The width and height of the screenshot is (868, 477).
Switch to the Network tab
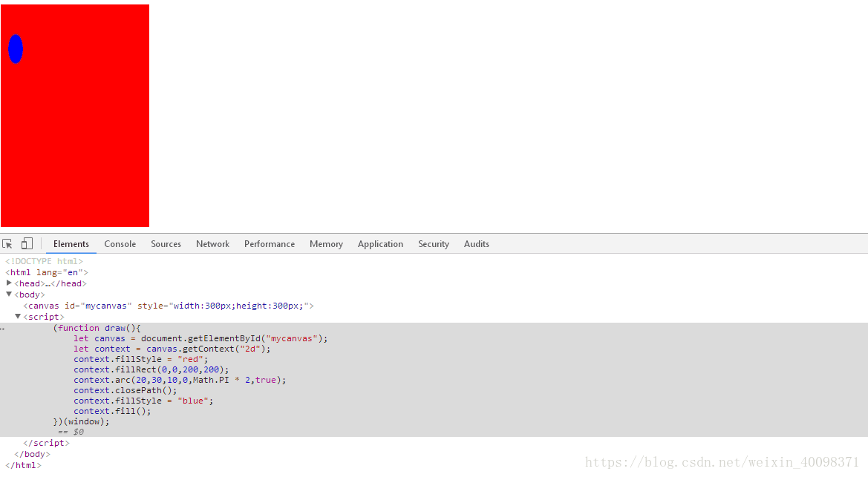[212, 244]
